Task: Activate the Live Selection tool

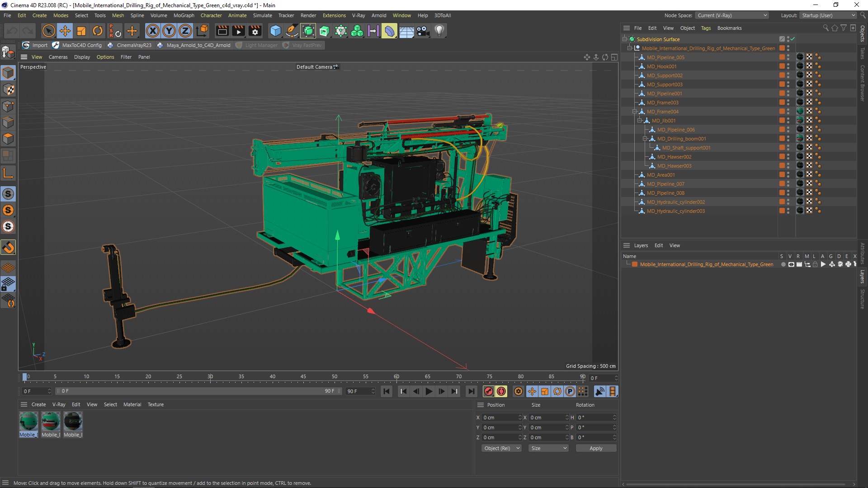Action: 48,31
